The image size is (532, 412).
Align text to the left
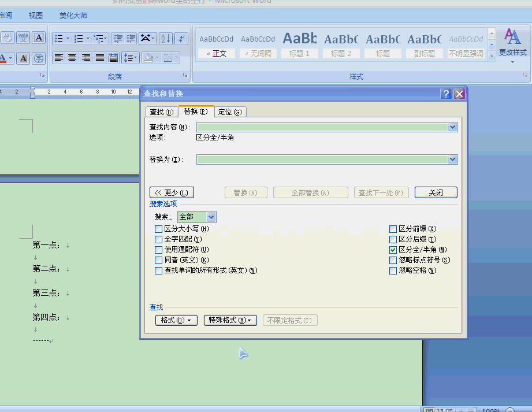click(59, 58)
